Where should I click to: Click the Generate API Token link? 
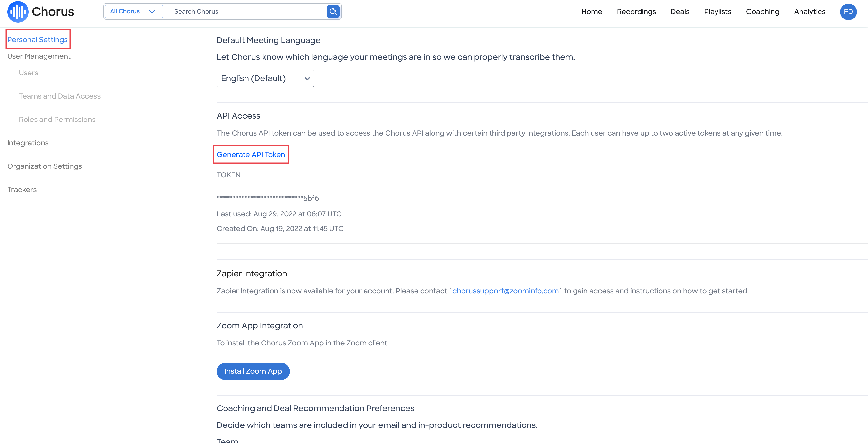[251, 155]
